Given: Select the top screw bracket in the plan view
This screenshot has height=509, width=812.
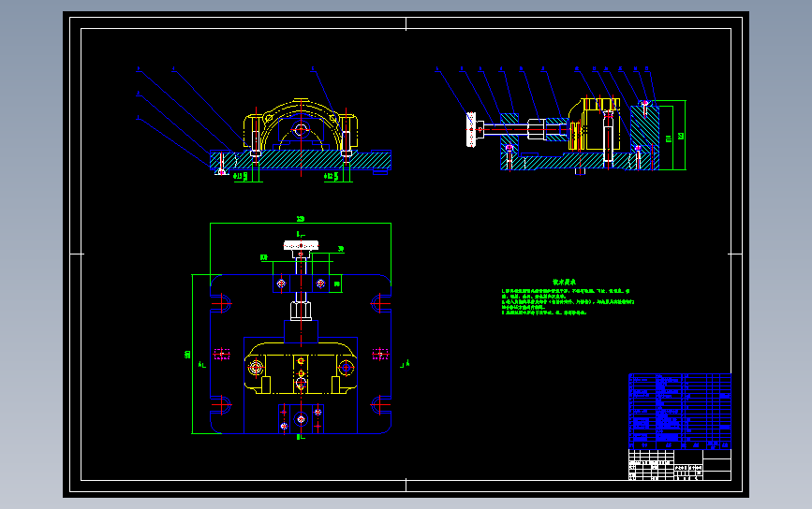Looking at the screenshot, I should tap(301, 284).
